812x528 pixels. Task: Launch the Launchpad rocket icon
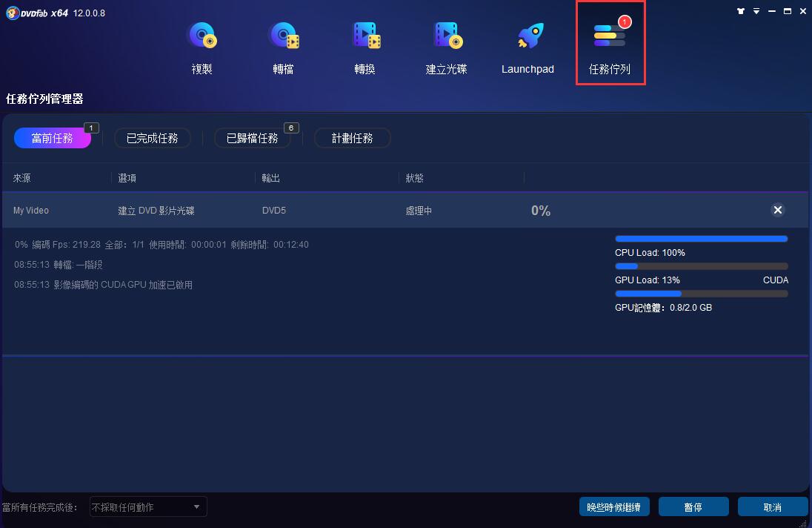pyautogui.click(x=528, y=36)
